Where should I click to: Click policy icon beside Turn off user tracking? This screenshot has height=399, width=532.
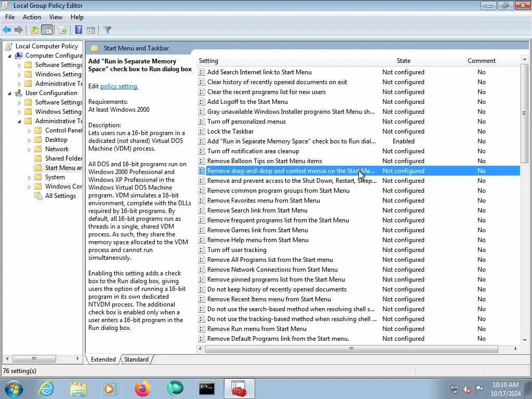coord(202,250)
